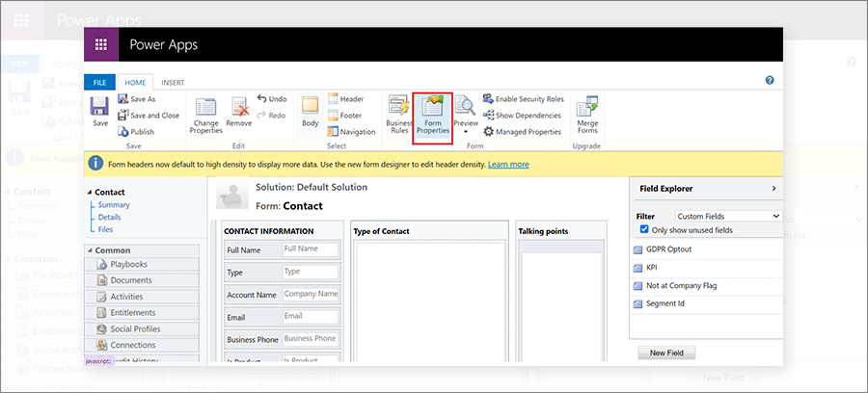Select the form Header
The height and width of the screenshot is (393, 868).
pos(346,99)
